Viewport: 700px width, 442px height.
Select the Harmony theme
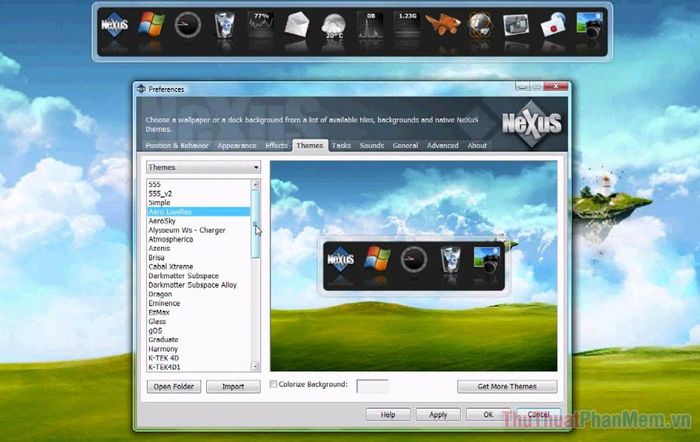(x=198, y=349)
